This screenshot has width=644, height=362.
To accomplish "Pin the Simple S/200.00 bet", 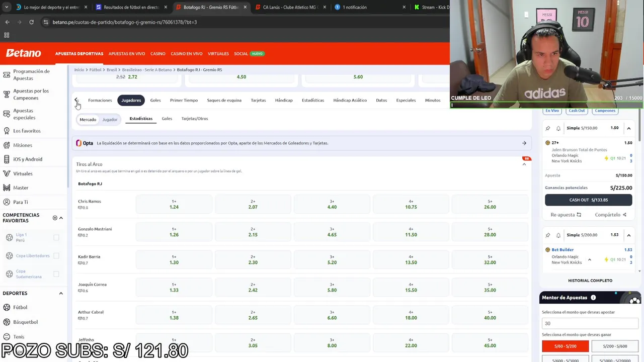I will [x=548, y=235].
